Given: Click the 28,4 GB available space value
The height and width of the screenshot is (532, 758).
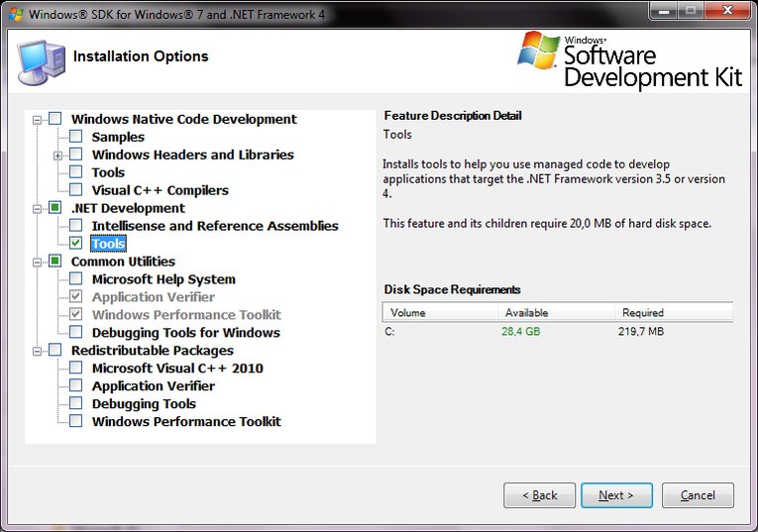Looking at the screenshot, I should click(x=520, y=332).
